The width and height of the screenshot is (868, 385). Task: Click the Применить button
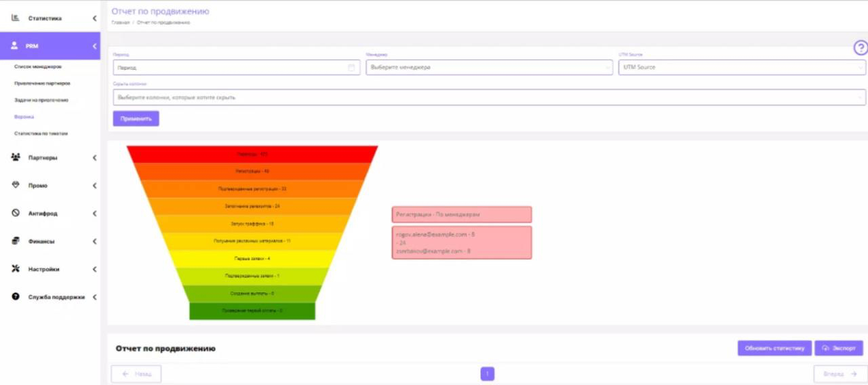(136, 119)
